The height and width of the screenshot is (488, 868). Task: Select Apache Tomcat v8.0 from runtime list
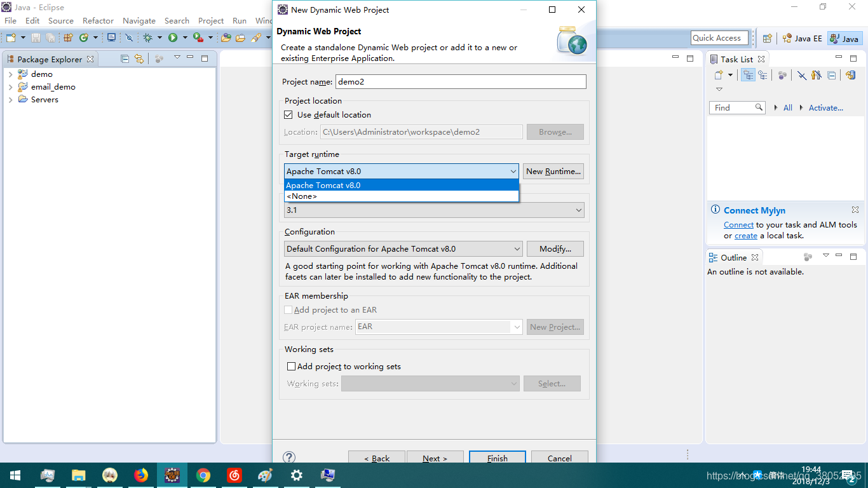point(402,186)
